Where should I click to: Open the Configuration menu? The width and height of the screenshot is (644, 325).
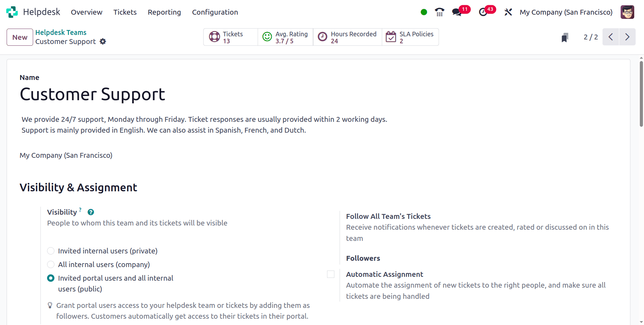pyautogui.click(x=215, y=12)
